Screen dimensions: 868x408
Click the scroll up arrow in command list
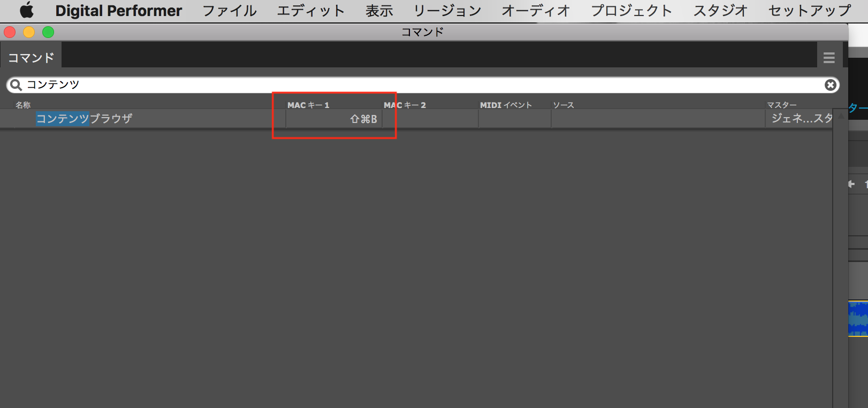coord(841,116)
